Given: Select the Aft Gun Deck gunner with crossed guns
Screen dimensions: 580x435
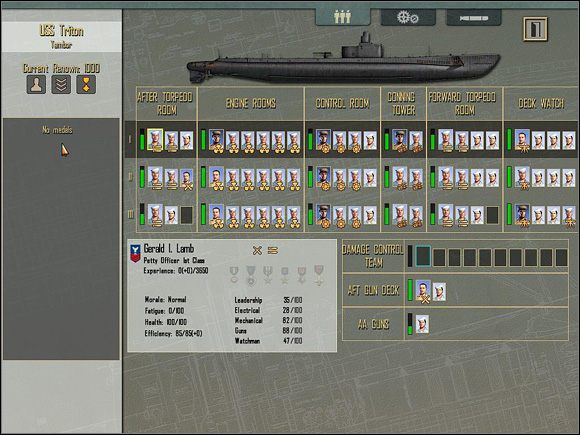Looking at the screenshot, I should pyautogui.click(x=423, y=291).
